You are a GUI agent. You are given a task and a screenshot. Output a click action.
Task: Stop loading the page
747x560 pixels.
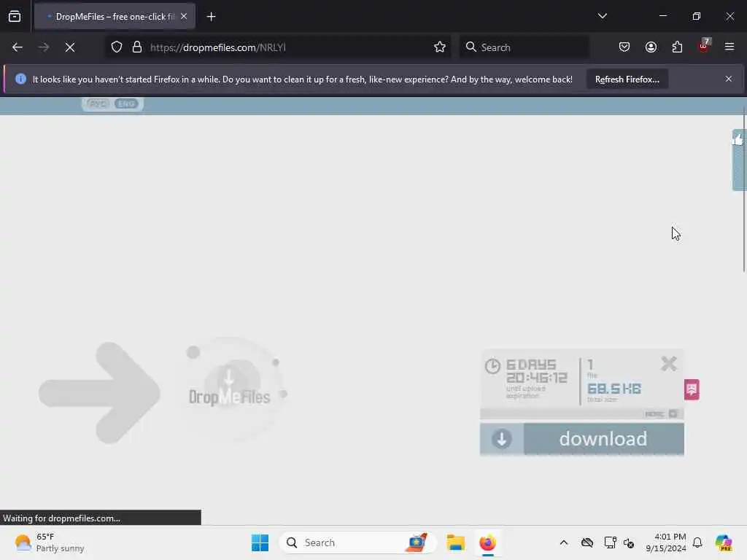pyautogui.click(x=70, y=47)
